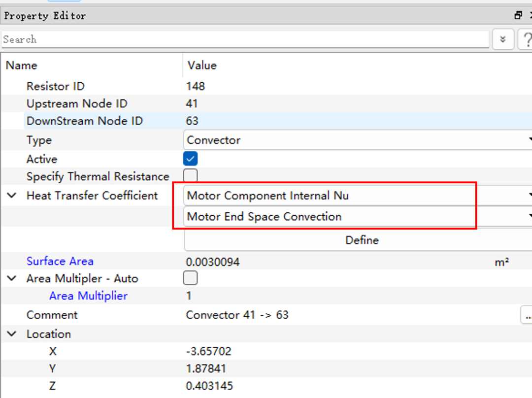Toggle the Area Multipler - Auto checkbox
The height and width of the screenshot is (398, 532).
(190, 278)
